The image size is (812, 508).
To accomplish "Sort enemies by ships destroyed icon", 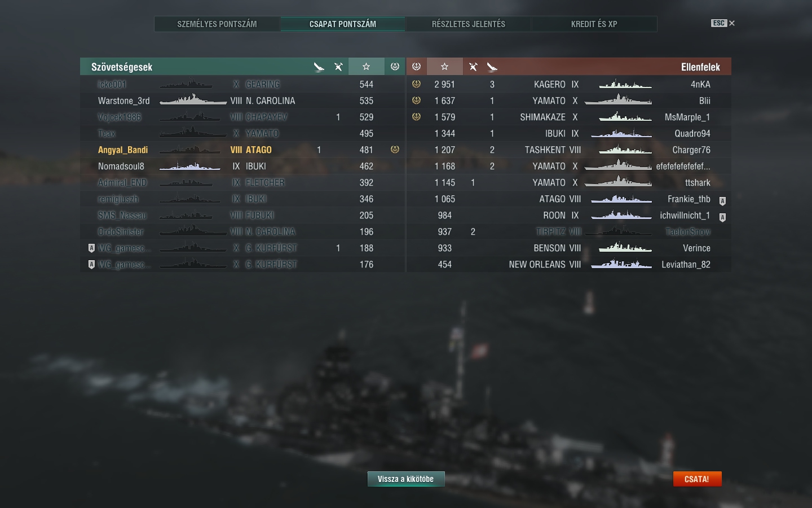I will click(473, 67).
